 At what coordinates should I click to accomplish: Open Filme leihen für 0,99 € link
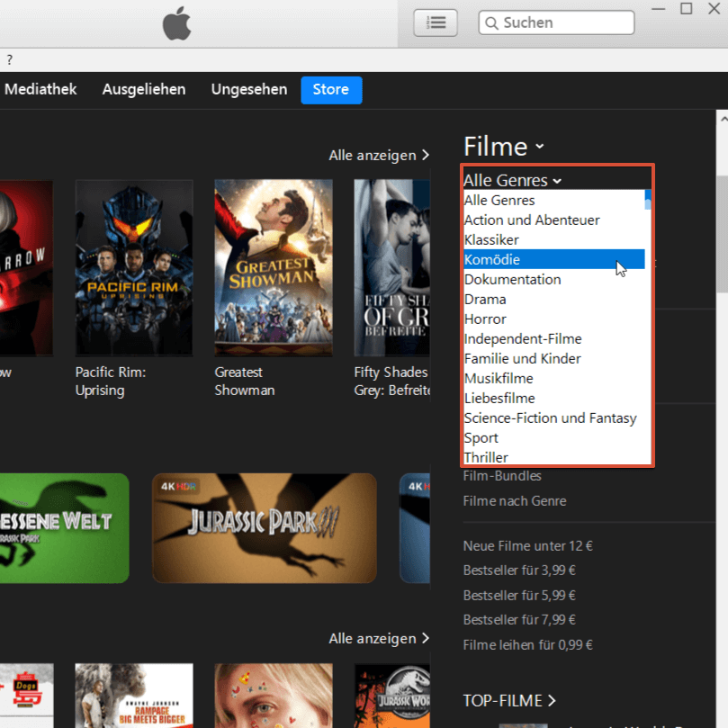click(x=528, y=645)
